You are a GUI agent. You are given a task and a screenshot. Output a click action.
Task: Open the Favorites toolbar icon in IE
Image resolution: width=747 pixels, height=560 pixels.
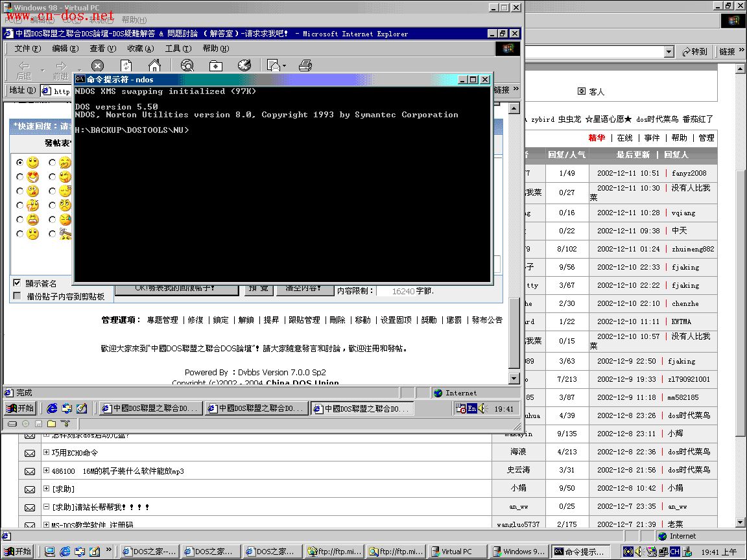point(215,65)
